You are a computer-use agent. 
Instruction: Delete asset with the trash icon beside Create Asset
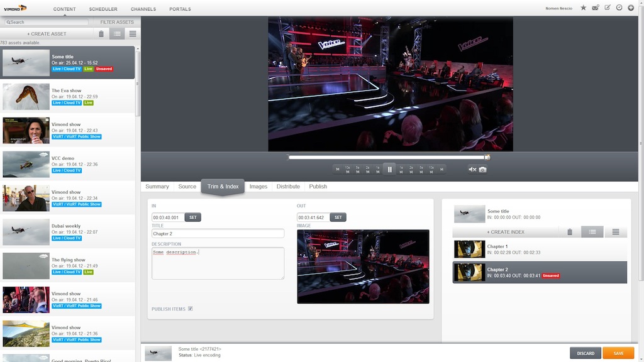101,34
